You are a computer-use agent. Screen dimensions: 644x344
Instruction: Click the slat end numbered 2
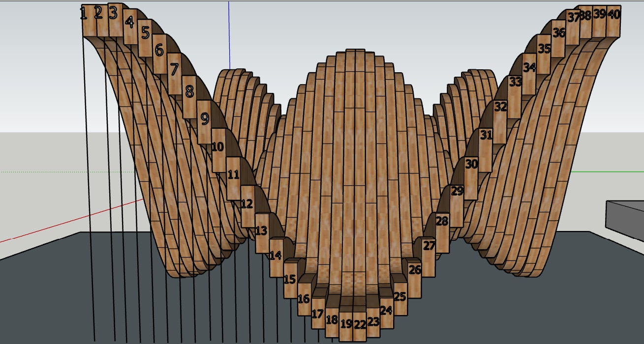pos(102,20)
